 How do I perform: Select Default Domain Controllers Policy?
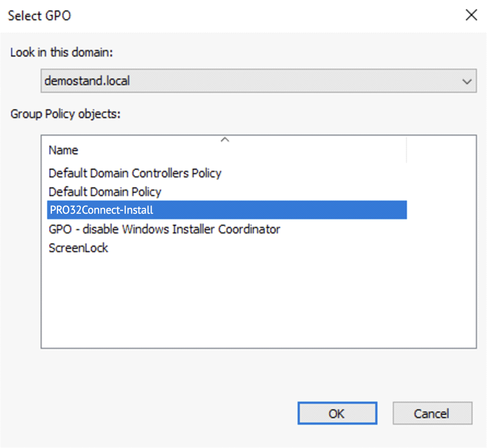135,173
